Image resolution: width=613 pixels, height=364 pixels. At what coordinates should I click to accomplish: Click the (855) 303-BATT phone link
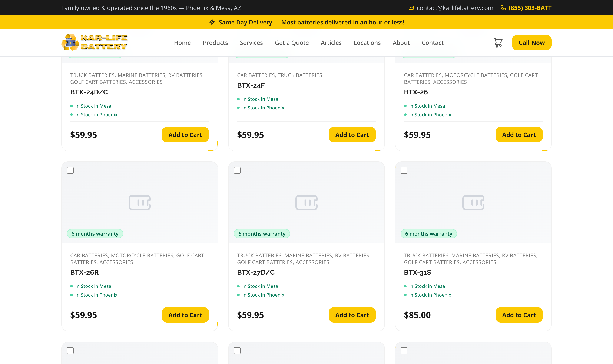(x=530, y=8)
